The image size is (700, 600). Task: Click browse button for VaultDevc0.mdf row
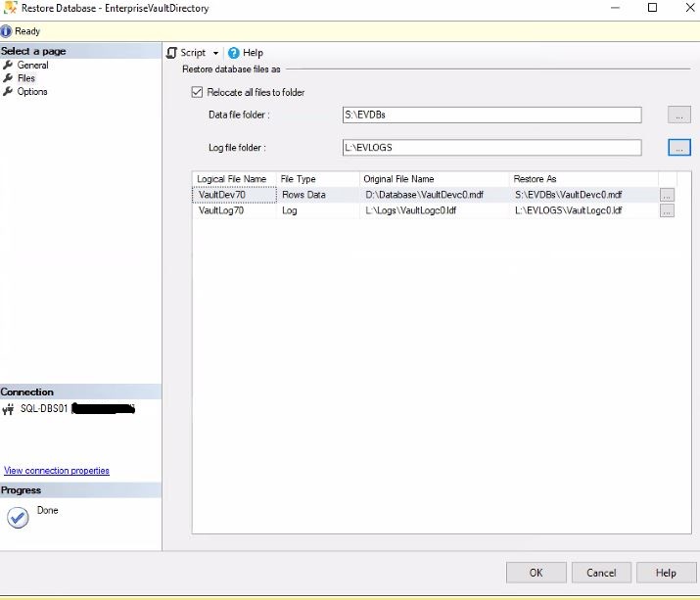click(x=667, y=195)
